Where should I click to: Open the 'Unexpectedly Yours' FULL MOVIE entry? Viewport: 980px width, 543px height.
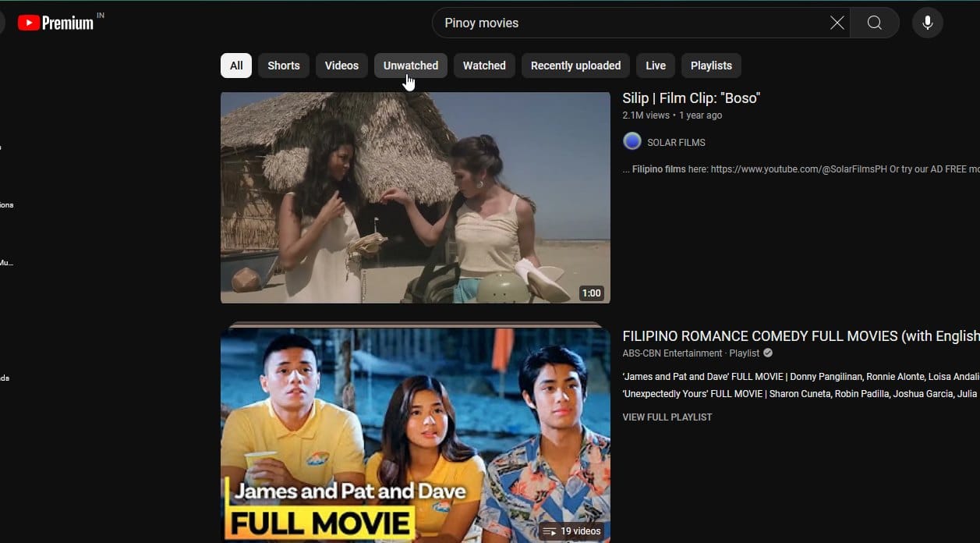801,394
